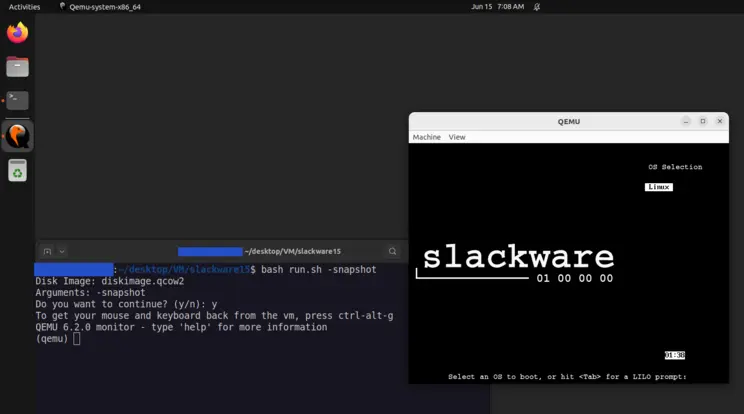The image size is (744, 414).
Task: Click the new tab icon in terminal
Action: click(x=47, y=251)
